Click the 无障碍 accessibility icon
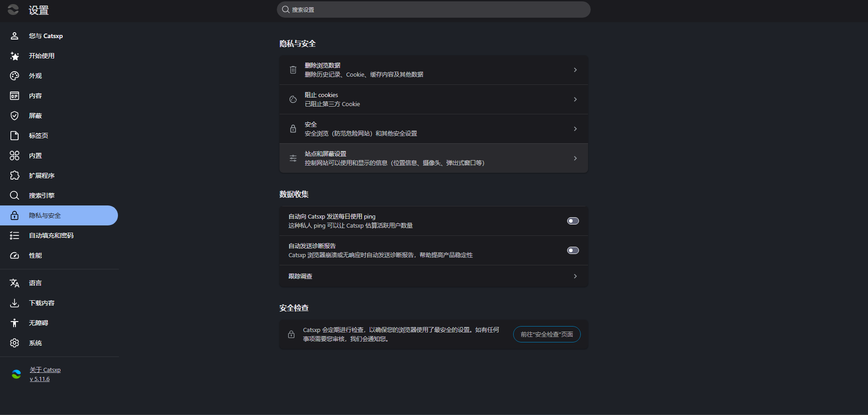Image resolution: width=868 pixels, height=415 pixels. point(14,322)
